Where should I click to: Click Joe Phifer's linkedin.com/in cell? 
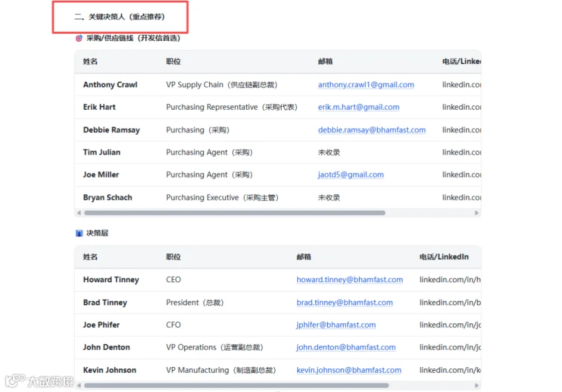(x=450, y=325)
